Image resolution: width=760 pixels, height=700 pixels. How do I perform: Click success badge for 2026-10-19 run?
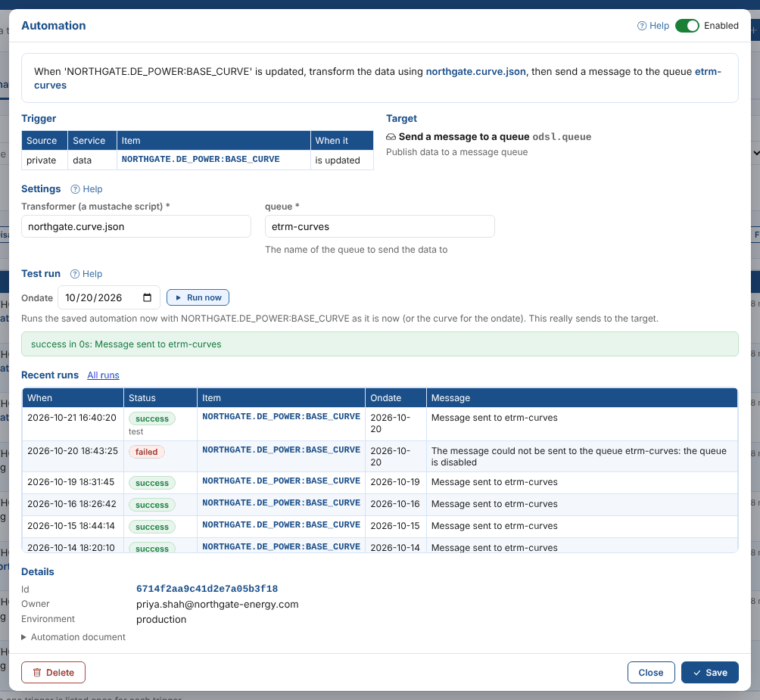(151, 483)
